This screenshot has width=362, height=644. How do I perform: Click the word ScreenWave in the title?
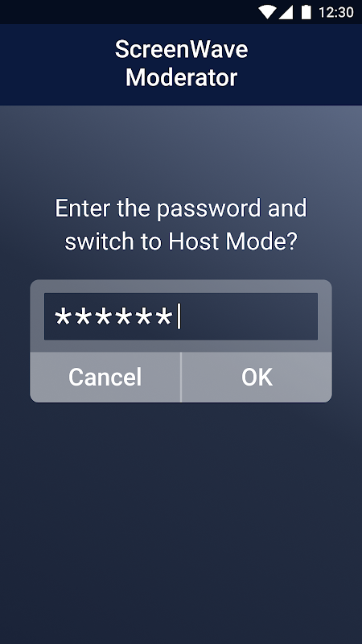(x=181, y=50)
